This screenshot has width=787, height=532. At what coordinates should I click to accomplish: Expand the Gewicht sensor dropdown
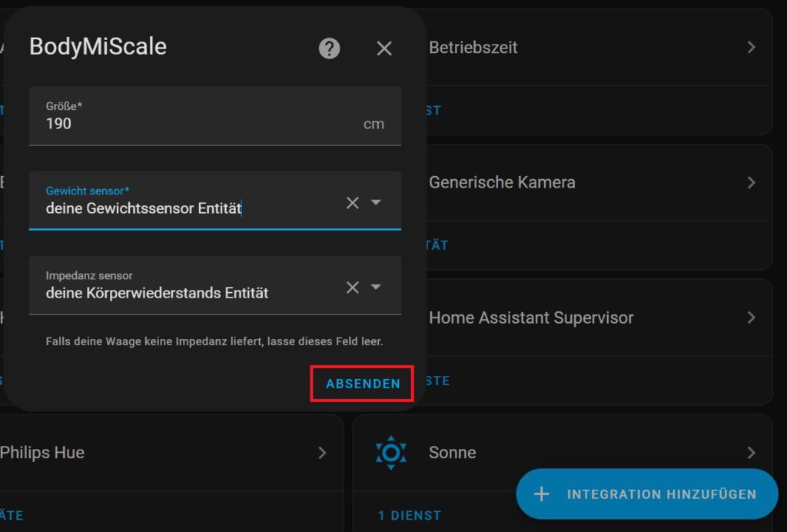[x=375, y=201]
